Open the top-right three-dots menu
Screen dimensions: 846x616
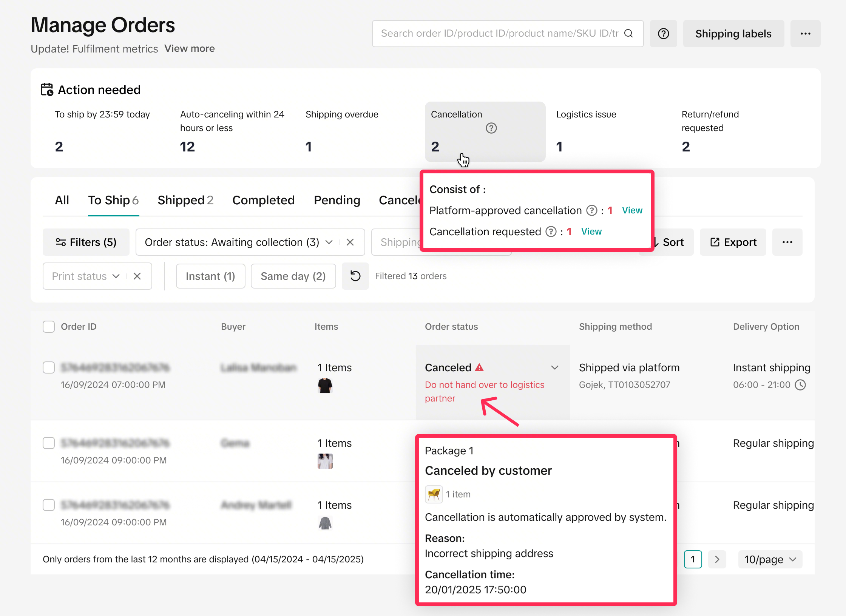(805, 34)
